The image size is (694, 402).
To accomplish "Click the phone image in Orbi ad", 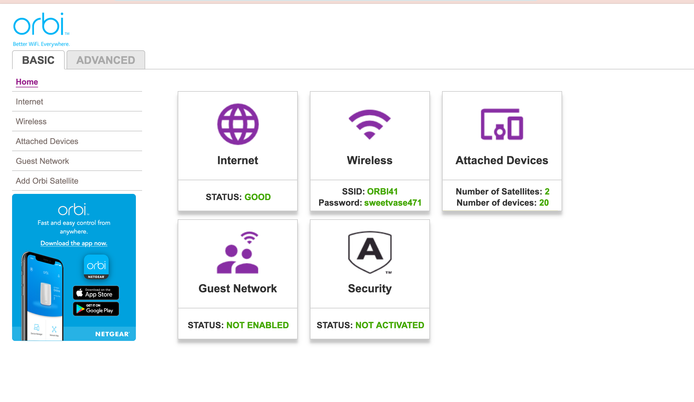I will (x=42, y=295).
